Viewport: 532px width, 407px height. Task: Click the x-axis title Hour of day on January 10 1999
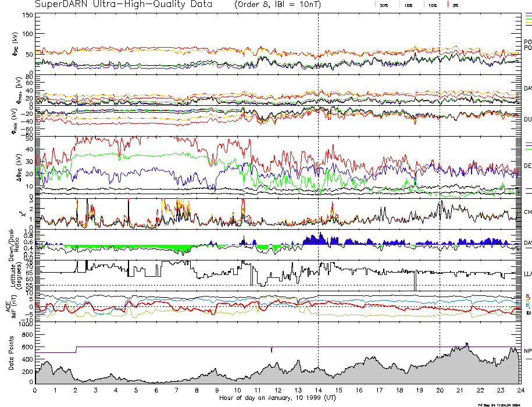coord(276,398)
